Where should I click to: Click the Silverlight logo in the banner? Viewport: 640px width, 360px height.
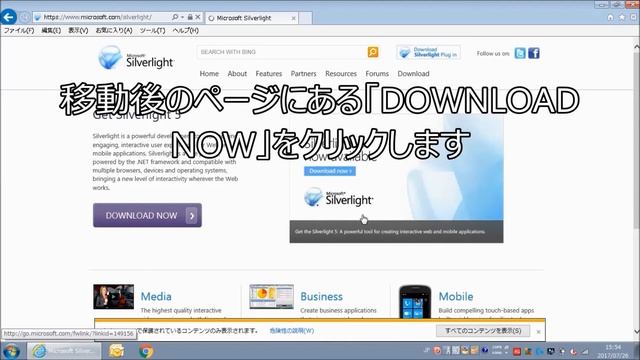[x=338, y=198]
